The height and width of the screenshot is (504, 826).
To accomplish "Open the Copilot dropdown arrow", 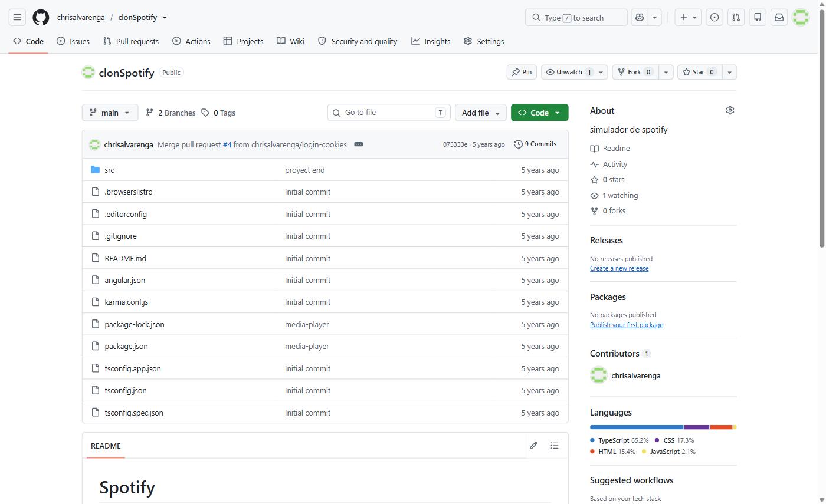I will point(654,17).
